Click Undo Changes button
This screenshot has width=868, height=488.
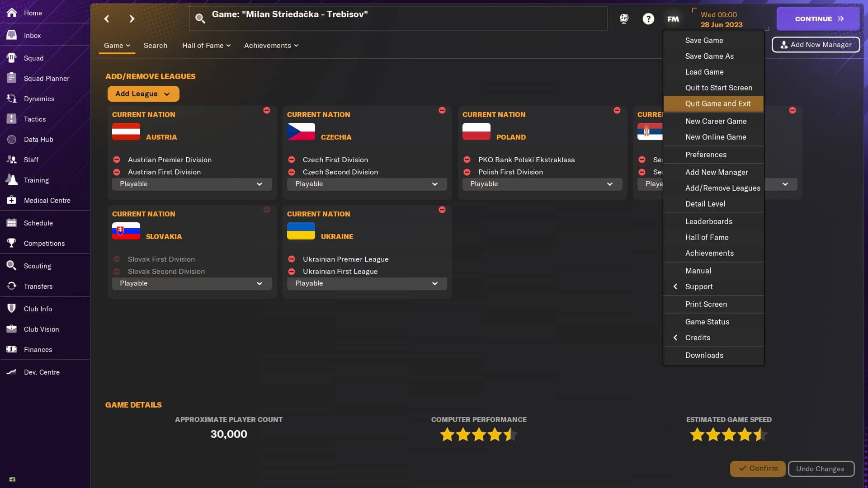click(821, 469)
